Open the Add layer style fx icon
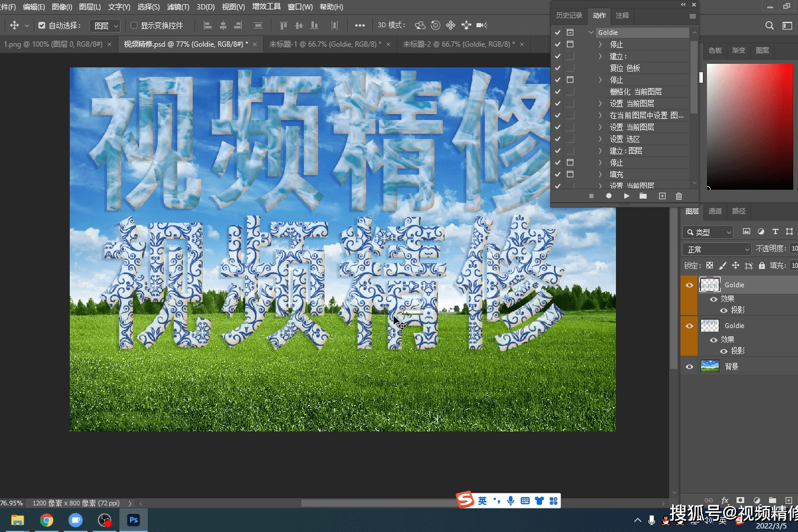Image resolution: width=798 pixels, height=532 pixels. click(x=725, y=501)
